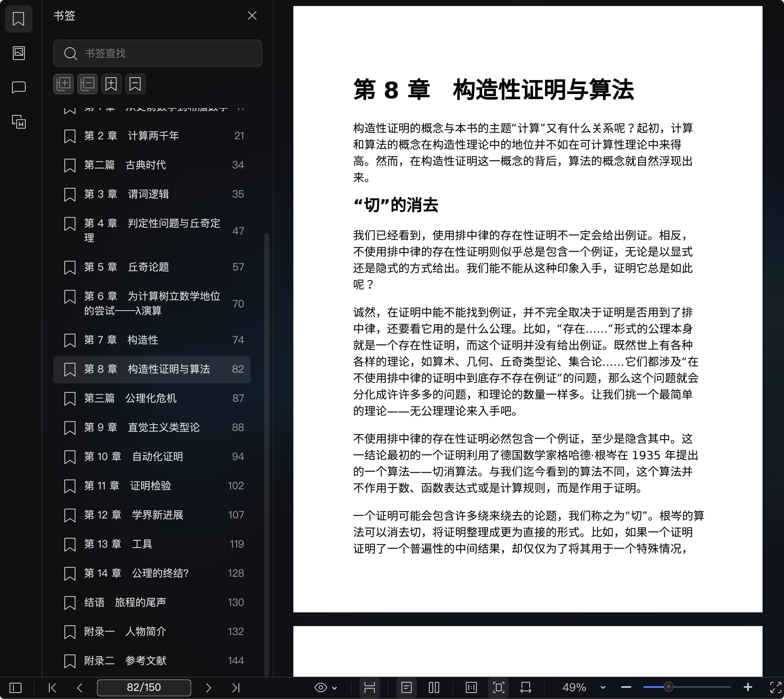Open bookmark 第 11 章 证明检验
The image size is (784, 699).
[x=152, y=486]
